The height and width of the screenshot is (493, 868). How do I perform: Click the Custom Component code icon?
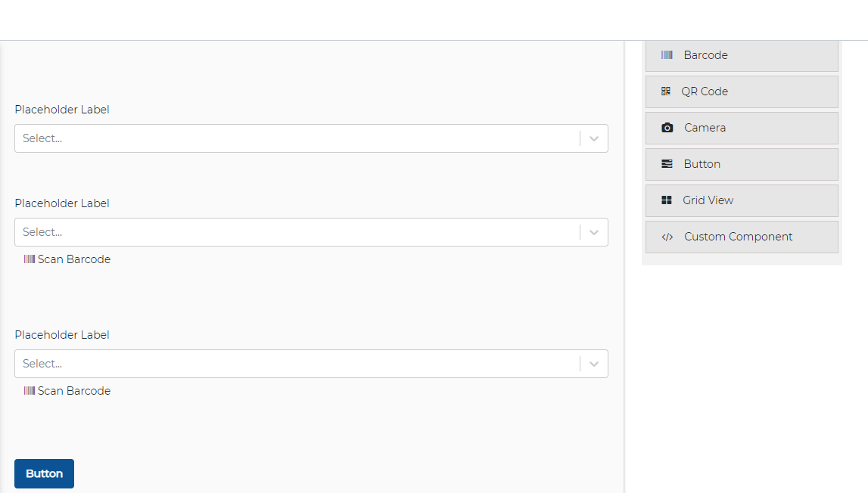pos(667,237)
